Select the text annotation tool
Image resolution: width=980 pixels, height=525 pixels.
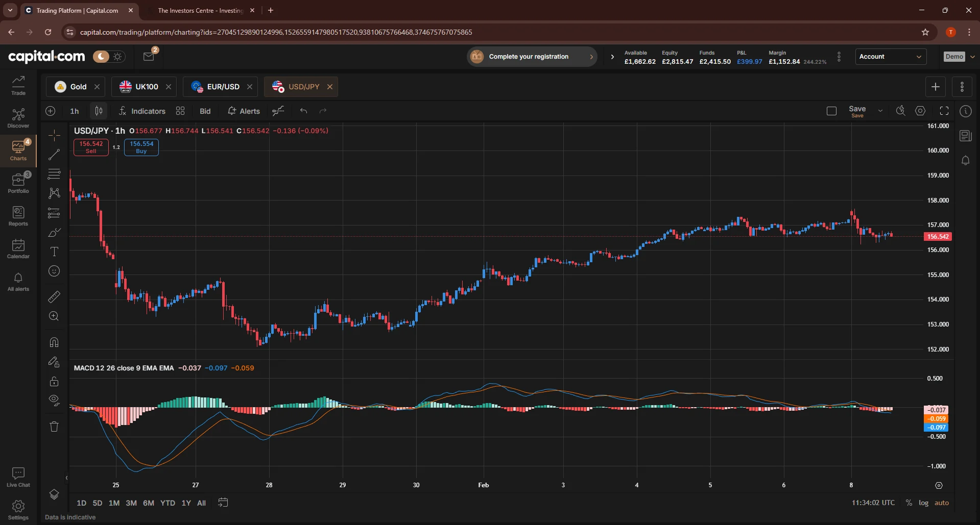coord(54,252)
